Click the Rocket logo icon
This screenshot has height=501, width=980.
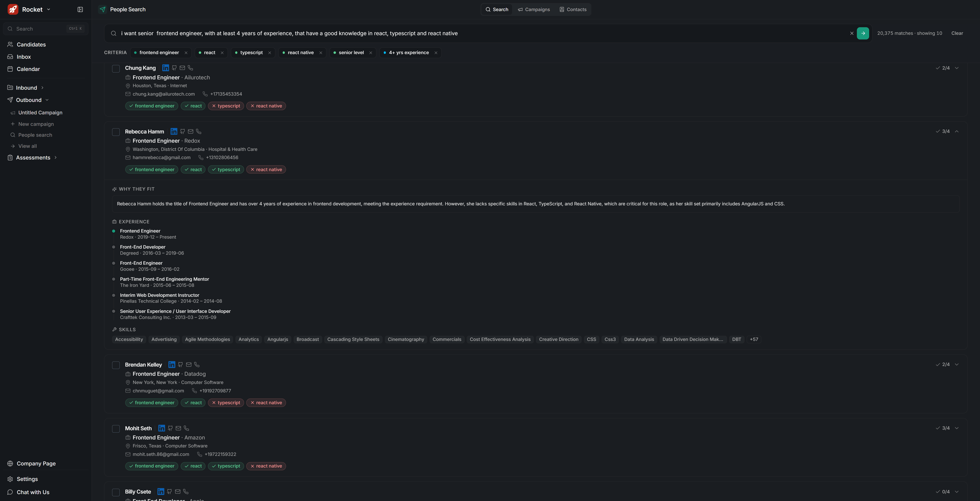coord(13,9)
